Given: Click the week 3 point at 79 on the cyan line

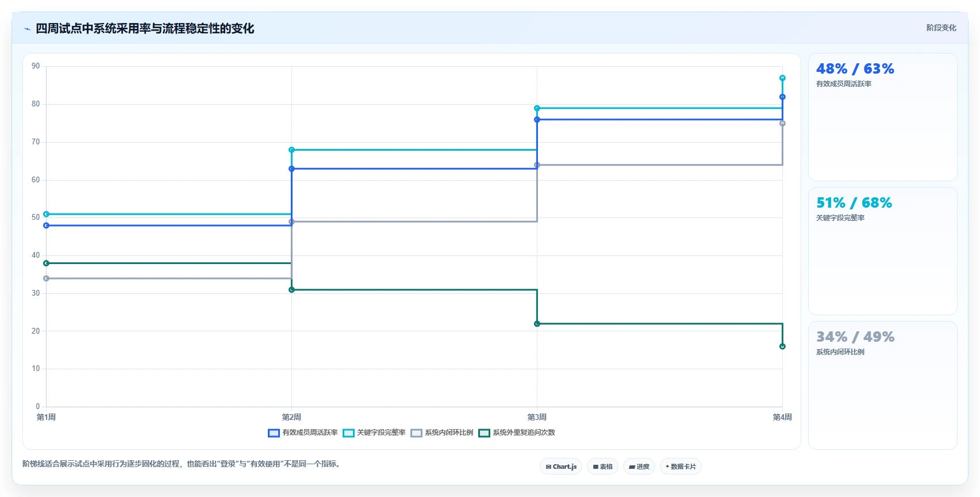Looking at the screenshot, I should (537, 108).
